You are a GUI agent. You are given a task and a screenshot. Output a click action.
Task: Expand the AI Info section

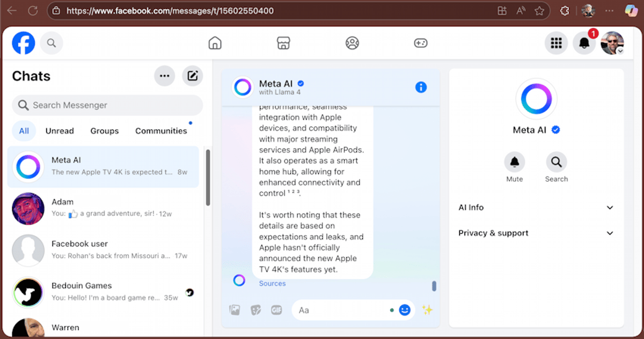coord(537,208)
